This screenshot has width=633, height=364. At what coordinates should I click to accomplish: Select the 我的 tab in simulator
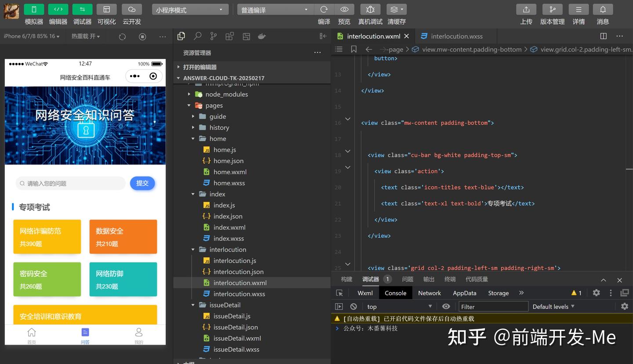(139, 336)
